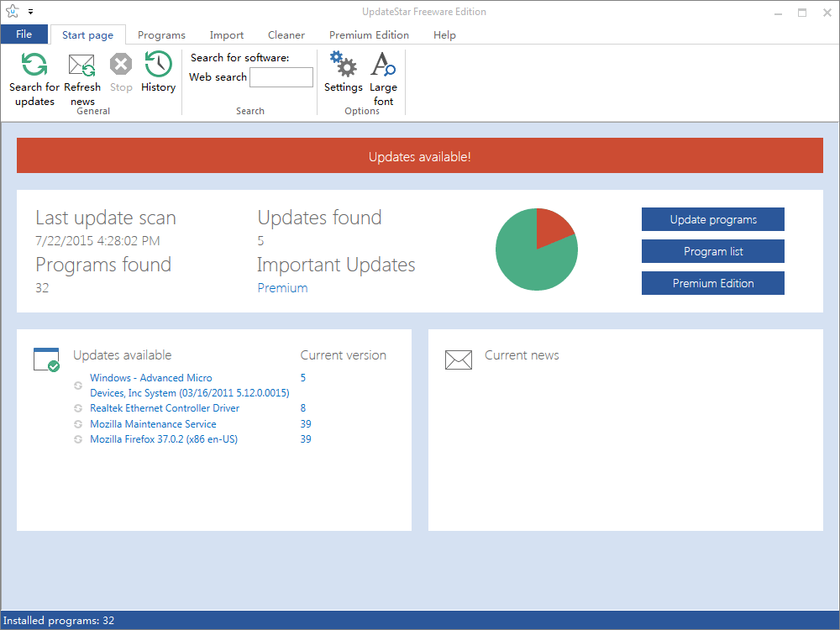Open the Cleaner tab
The height and width of the screenshot is (630, 840).
(286, 34)
